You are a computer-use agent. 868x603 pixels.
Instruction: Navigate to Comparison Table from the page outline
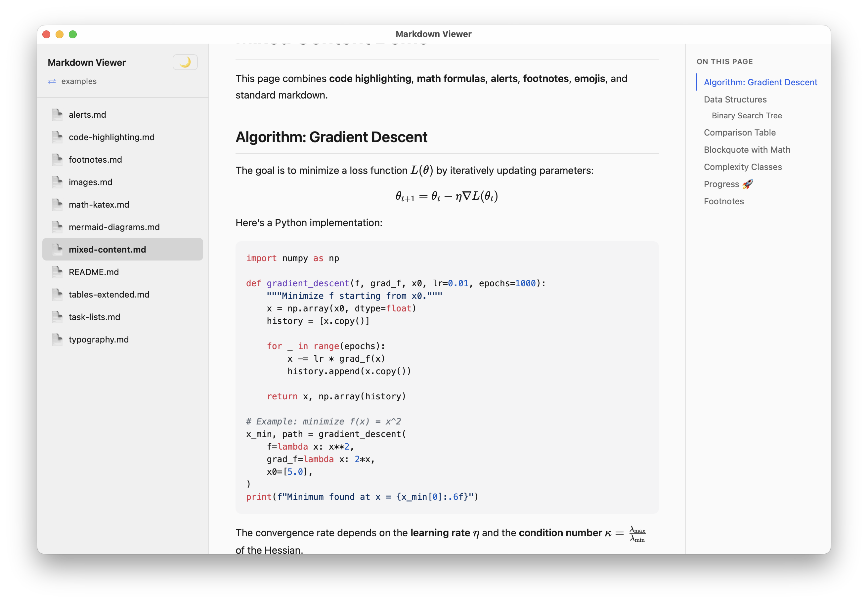[x=739, y=133]
